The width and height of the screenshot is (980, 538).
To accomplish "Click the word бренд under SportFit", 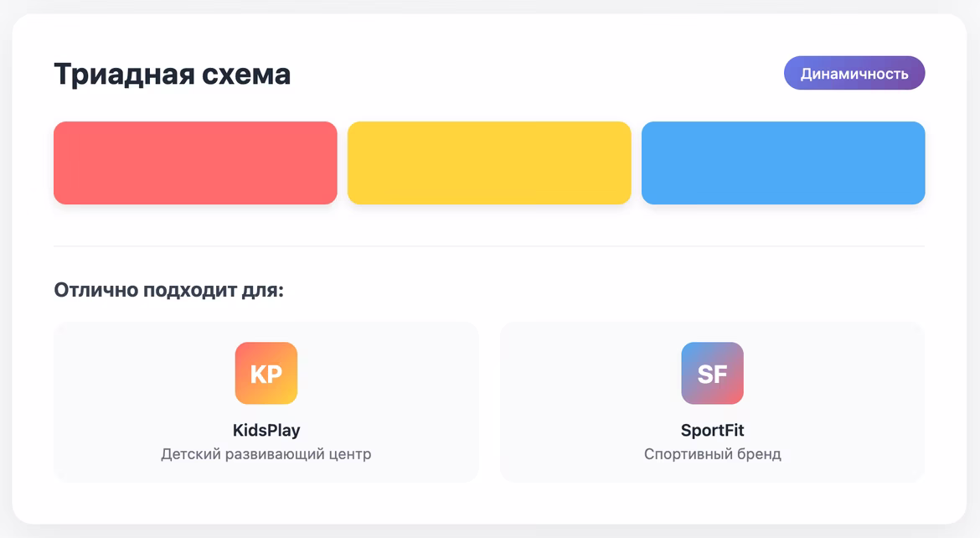I will point(760,455).
